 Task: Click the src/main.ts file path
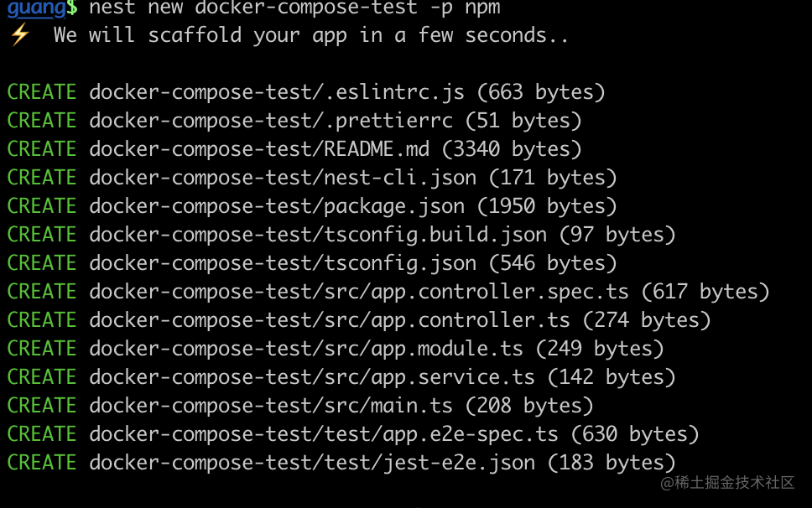[x=271, y=406]
